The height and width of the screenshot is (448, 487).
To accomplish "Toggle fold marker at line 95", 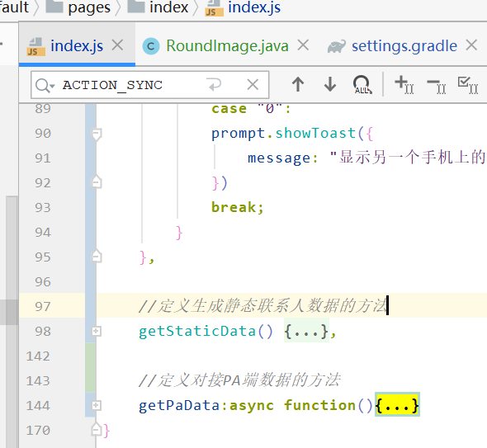I will pos(97,256).
